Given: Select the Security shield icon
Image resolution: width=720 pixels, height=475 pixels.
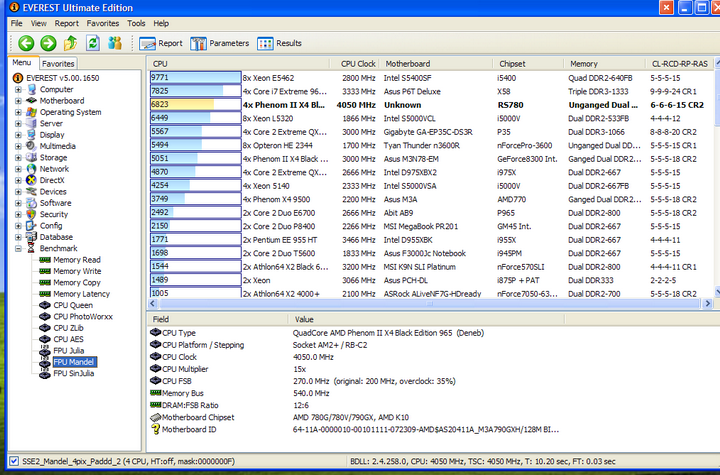Looking at the screenshot, I should pos(31,214).
